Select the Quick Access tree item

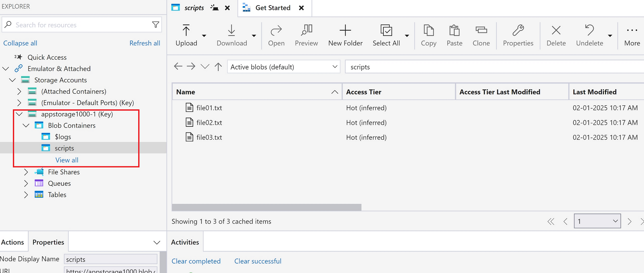pyautogui.click(x=47, y=57)
